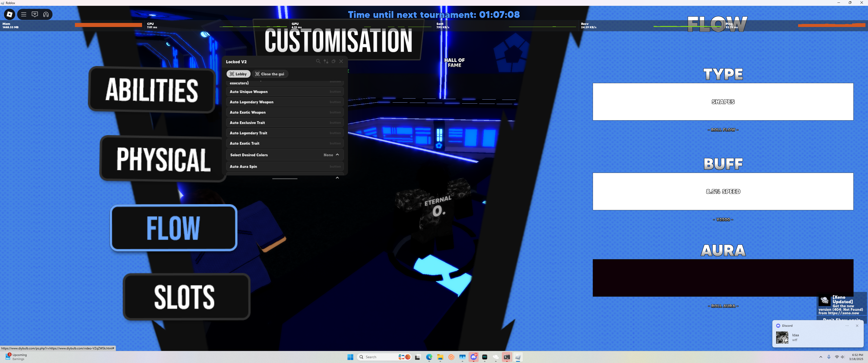Select the Close the gui tab
868x363 pixels.
(x=269, y=74)
